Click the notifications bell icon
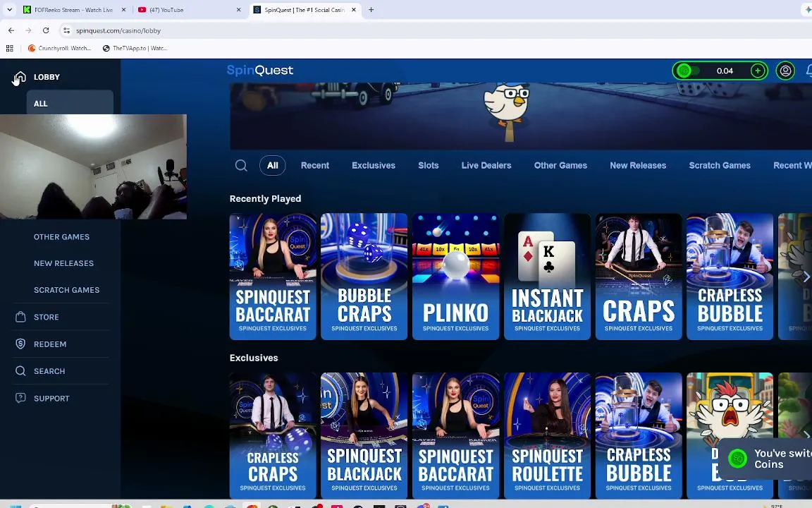The image size is (812, 508). [808, 71]
